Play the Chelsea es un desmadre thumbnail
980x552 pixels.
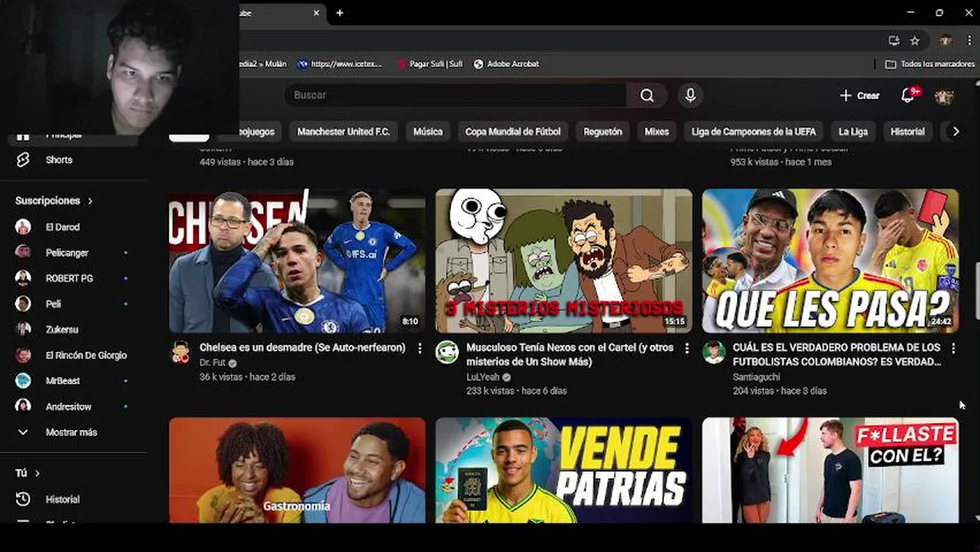pos(297,261)
